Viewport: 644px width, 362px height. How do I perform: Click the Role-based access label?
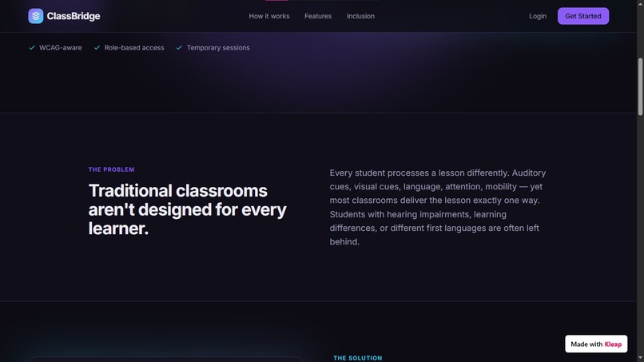pyautogui.click(x=134, y=48)
